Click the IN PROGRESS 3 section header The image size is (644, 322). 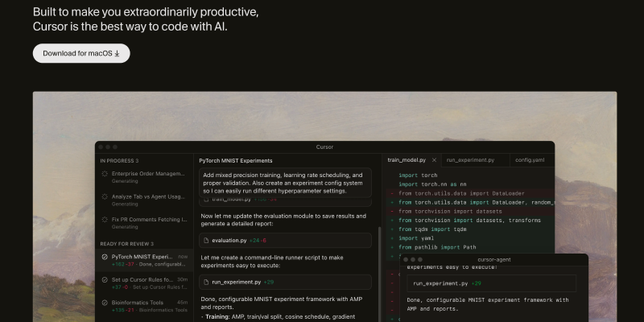pos(119,161)
